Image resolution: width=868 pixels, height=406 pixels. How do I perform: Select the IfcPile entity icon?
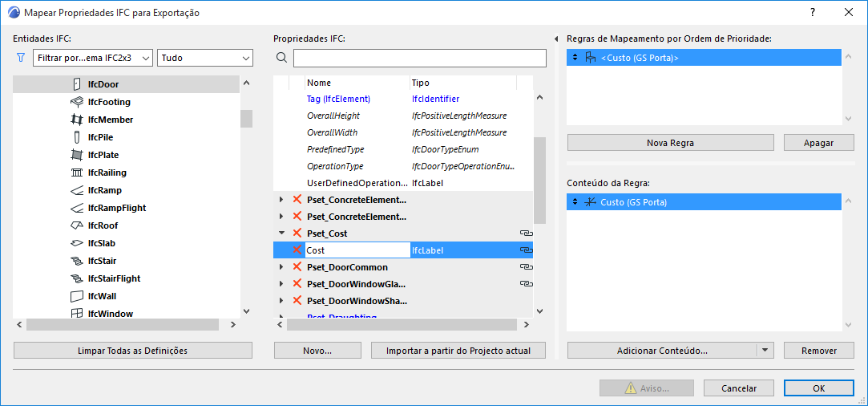[x=76, y=137]
